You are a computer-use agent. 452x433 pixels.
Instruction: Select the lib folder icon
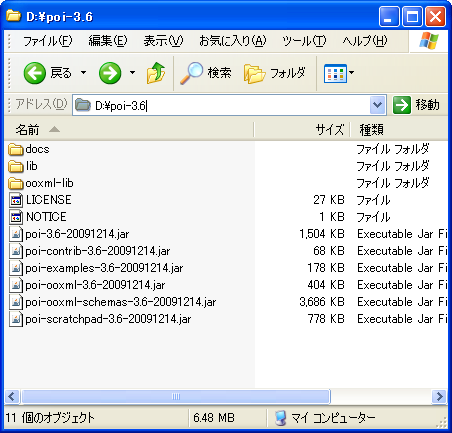tap(15, 166)
